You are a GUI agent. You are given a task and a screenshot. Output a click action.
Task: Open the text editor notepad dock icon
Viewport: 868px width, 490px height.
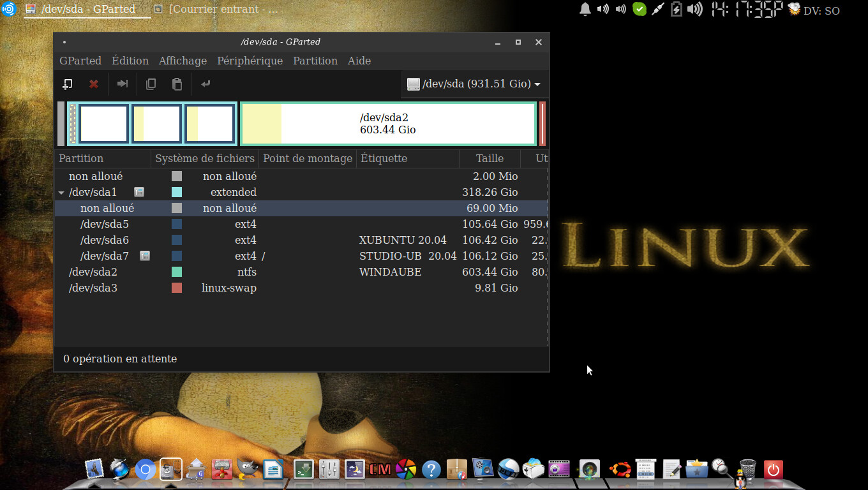click(x=671, y=470)
